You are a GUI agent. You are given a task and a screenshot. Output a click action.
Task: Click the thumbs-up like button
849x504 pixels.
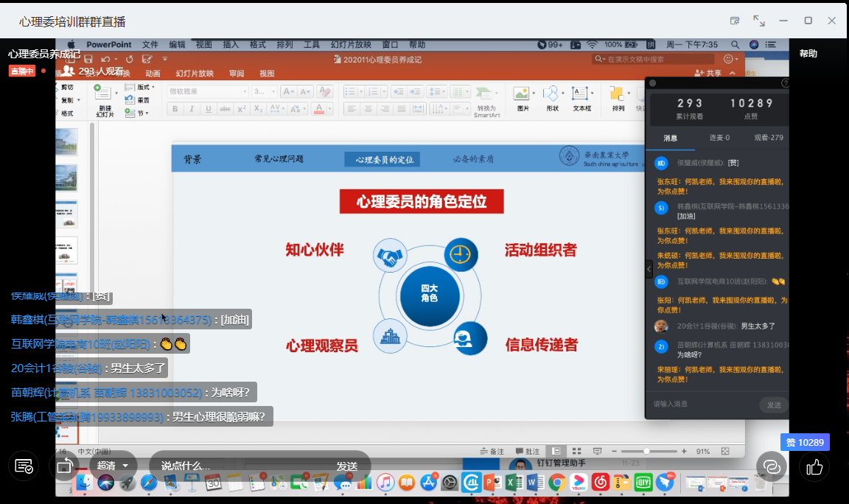coord(814,466)
